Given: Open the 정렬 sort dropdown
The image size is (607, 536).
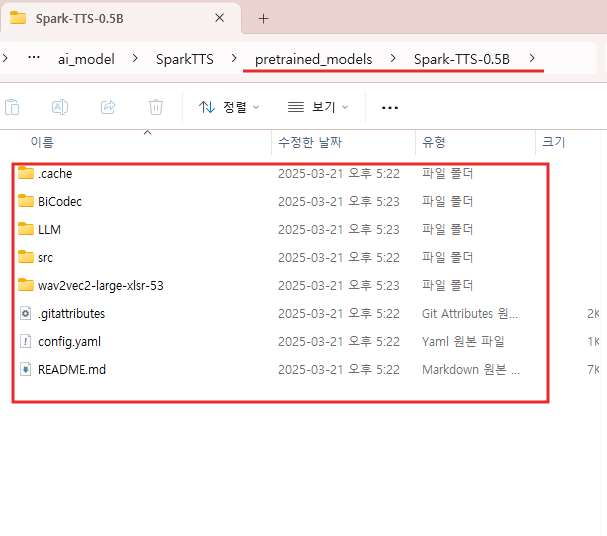Looking at the screenshot, I should coord(229,107).
